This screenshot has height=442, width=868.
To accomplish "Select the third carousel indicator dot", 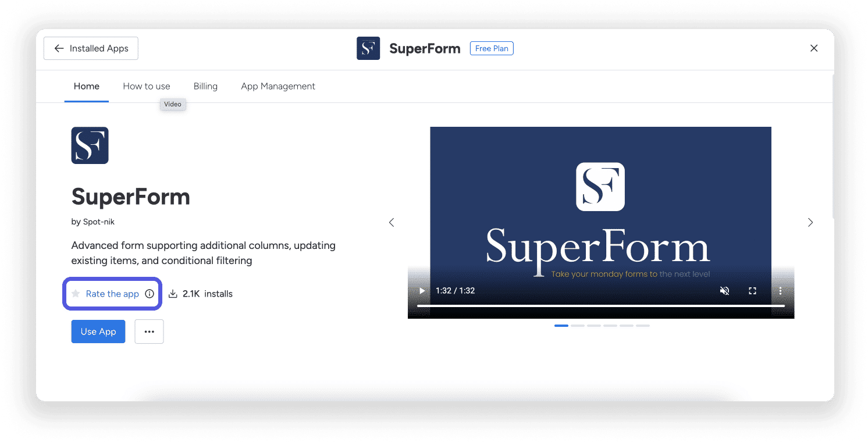I will pos(594,326).
